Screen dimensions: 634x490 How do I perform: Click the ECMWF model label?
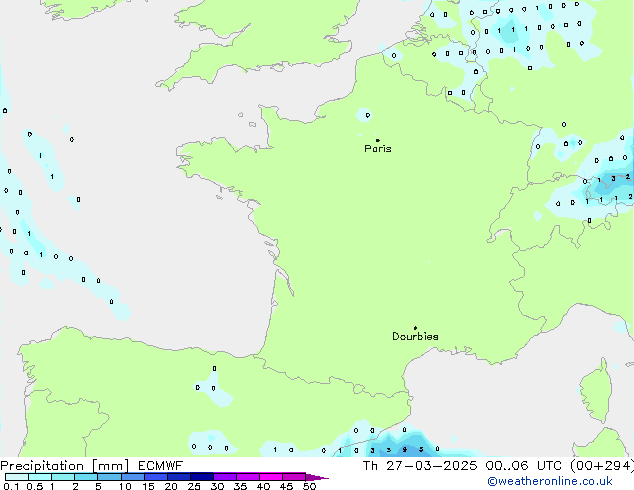(x=158, y=466)
